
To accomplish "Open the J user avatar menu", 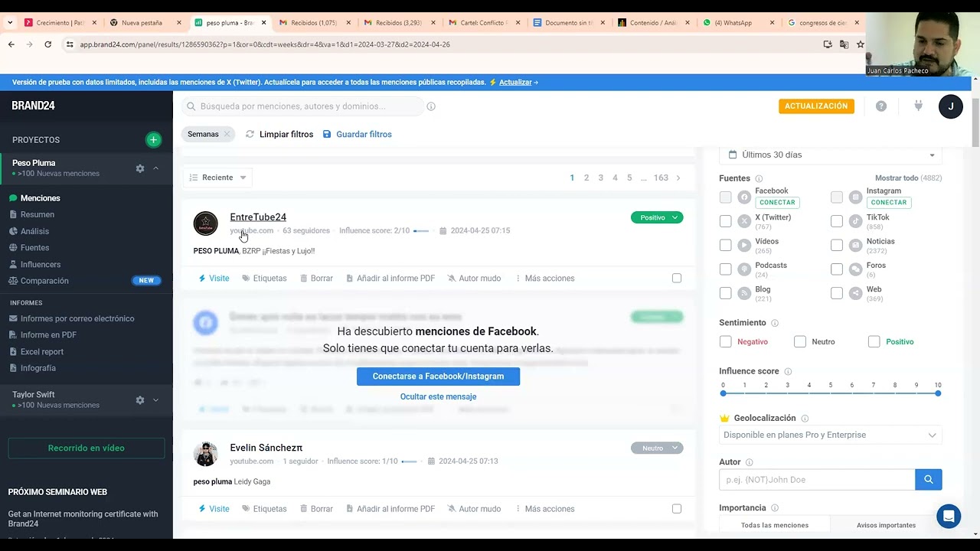I will pos(951,106).
